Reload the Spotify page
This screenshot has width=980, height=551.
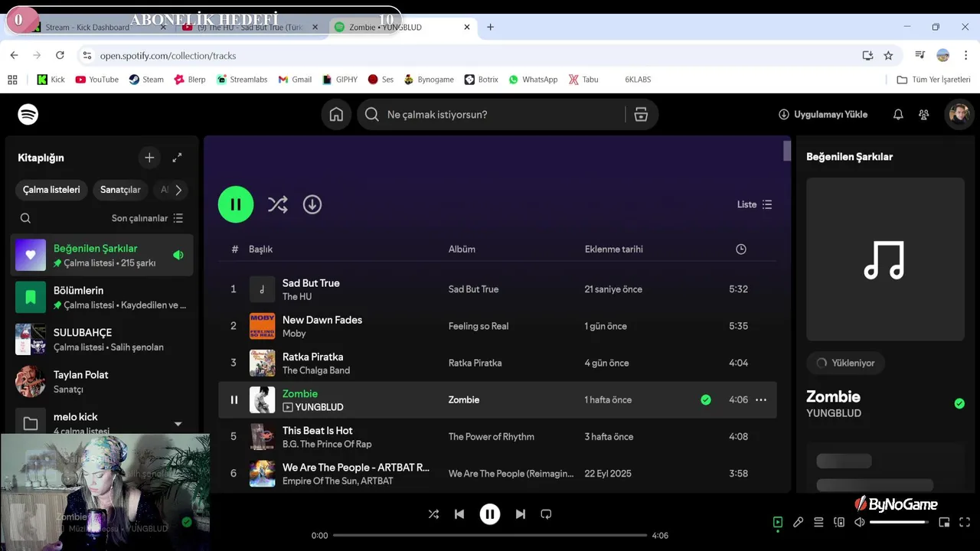click(x=60, y=55)
